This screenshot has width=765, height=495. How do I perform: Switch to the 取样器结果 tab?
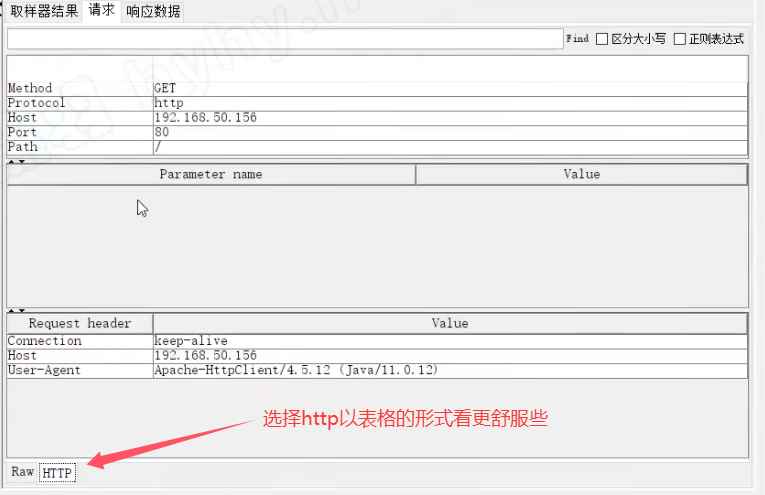coord(44,11)
